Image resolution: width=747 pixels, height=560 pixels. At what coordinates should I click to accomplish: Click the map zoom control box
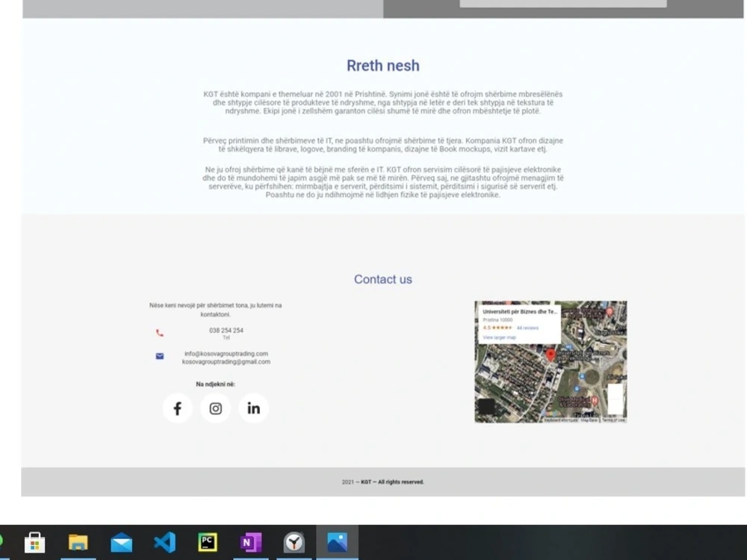[615, 399]
